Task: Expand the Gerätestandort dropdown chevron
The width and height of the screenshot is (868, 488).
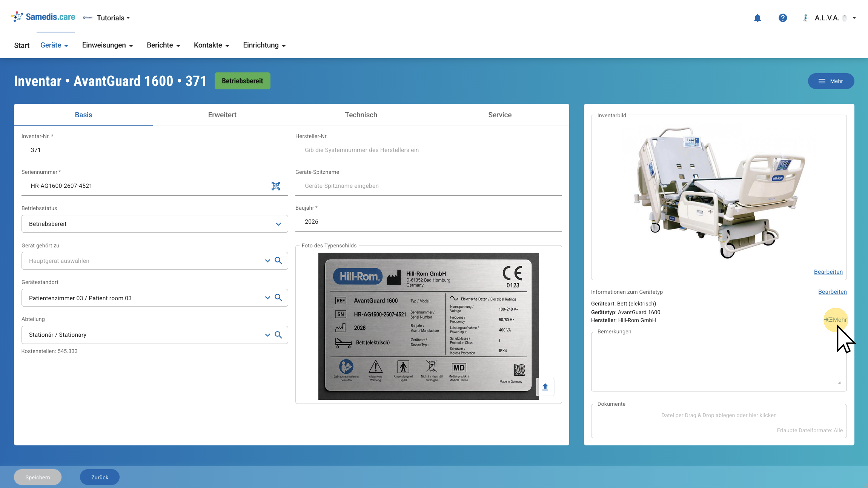Action: coord(267,298)
